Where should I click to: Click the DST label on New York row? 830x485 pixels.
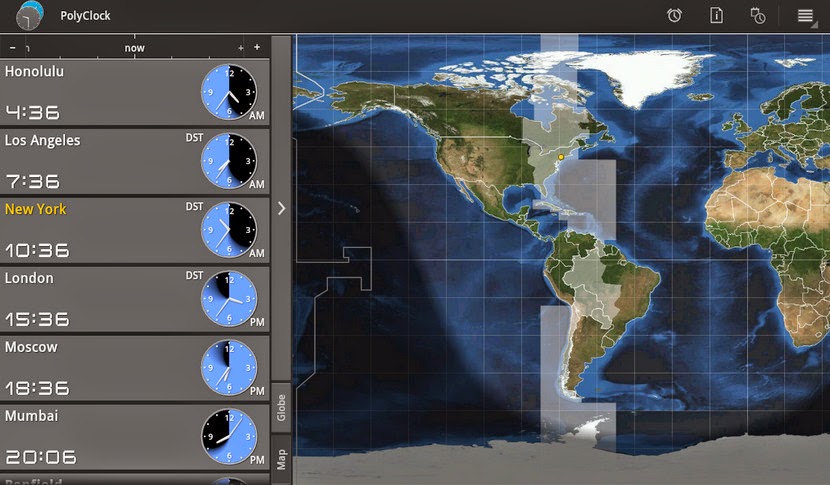[x=194, y=206]
